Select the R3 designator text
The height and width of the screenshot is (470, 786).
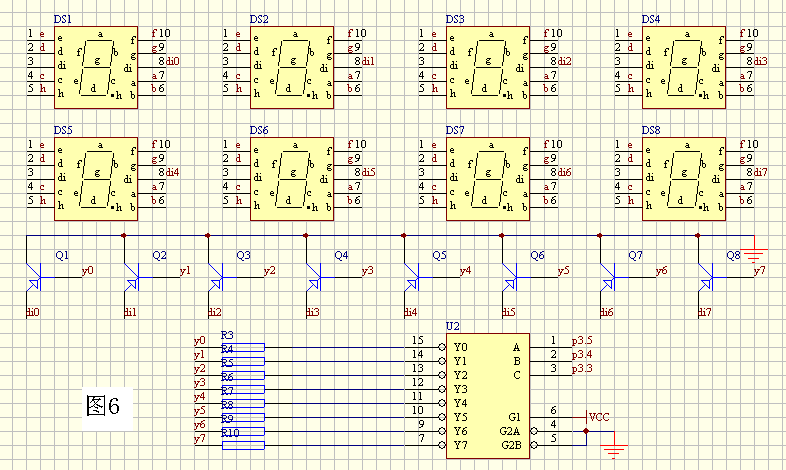[227, 335]
